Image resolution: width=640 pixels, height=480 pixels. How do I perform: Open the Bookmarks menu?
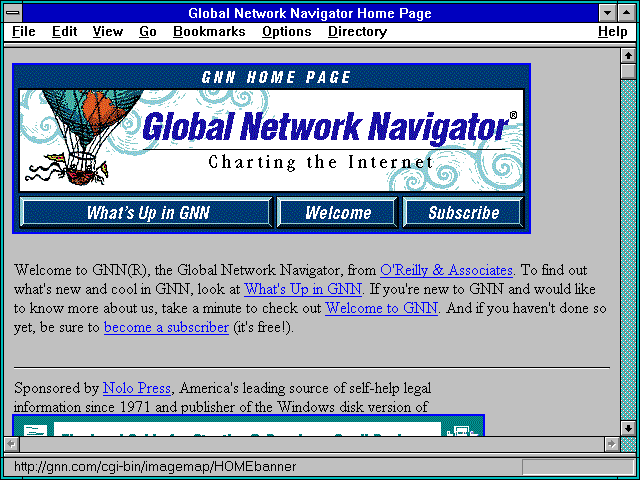(x=209, y=32)
